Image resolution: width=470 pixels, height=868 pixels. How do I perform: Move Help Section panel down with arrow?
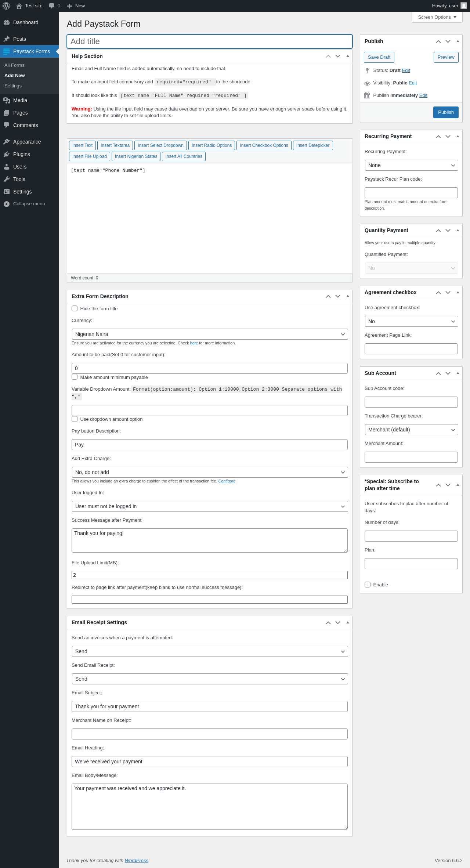(338, 56)
